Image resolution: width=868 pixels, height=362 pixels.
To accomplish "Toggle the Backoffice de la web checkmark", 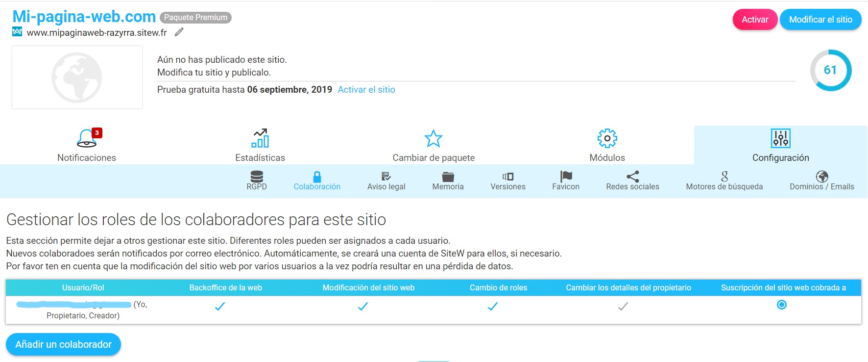I will 220,306.
